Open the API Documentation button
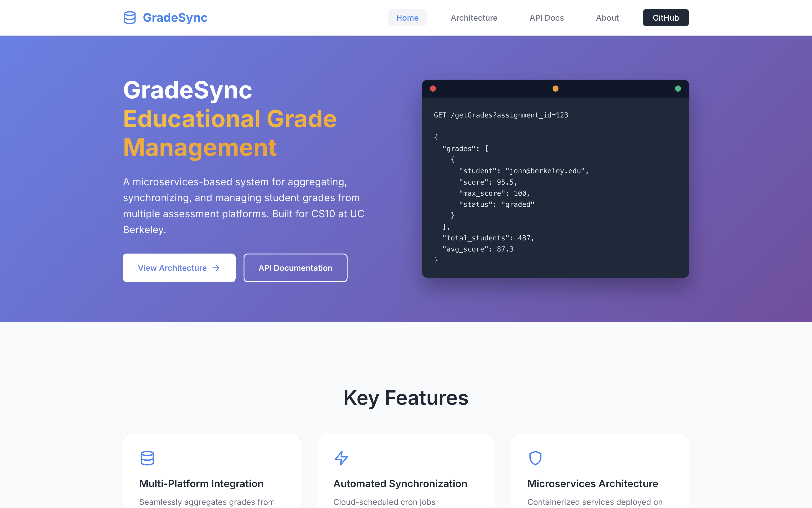 pyautogui.click(x=295, y=268)
